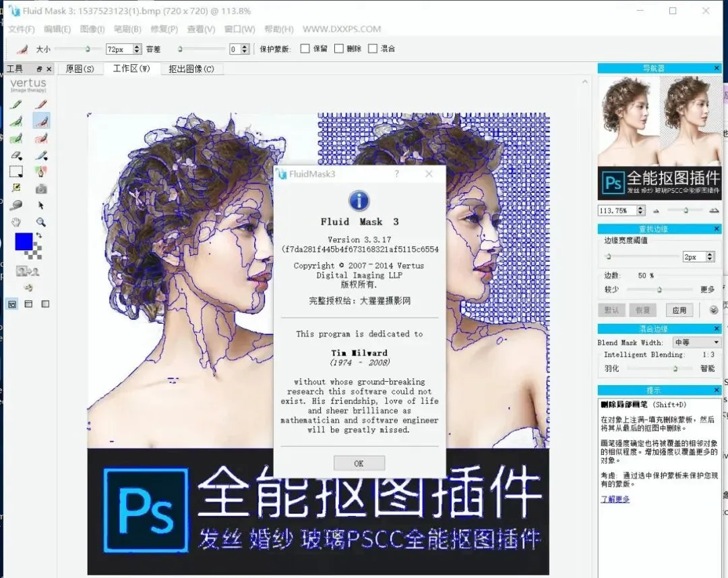Image resolution: width=728 pixels, height=578 pixels.
Task: Click the camera snapshot tool
Action: (x=41, y=189)
